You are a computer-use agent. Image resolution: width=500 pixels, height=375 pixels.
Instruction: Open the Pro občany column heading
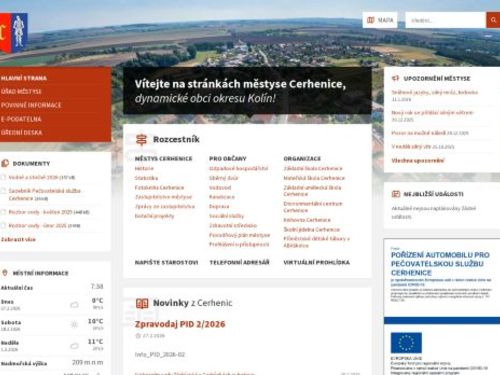pyautogui.click(x=228, y=159)
